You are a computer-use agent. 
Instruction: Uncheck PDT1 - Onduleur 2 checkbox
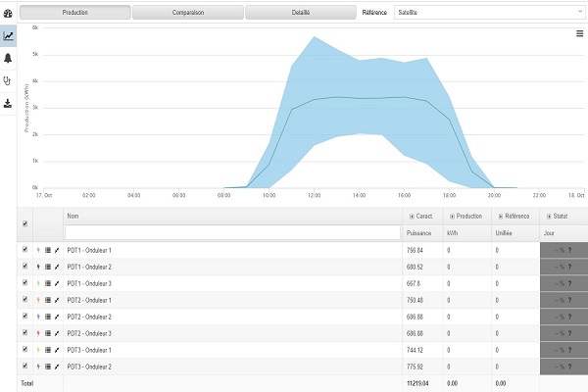coord(25,266)
